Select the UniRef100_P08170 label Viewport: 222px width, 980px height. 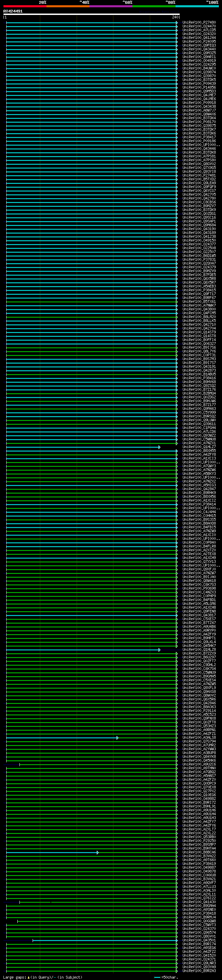(199, 122)
